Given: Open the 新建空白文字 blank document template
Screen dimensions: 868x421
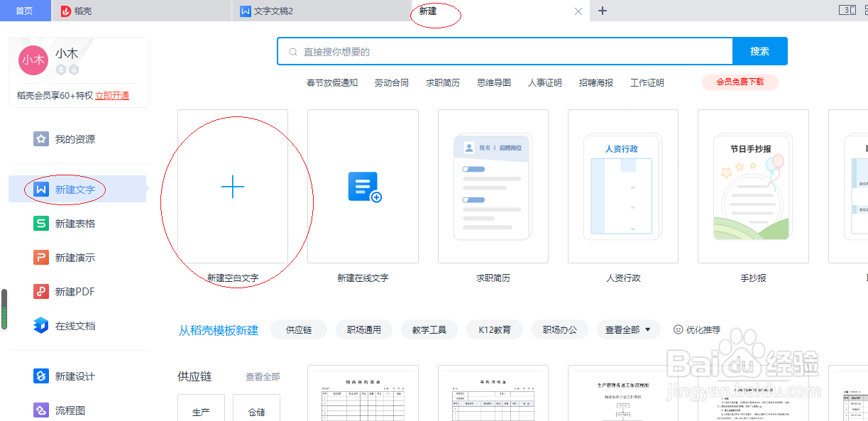Looking at the screenshot, I should pos(232,187).
